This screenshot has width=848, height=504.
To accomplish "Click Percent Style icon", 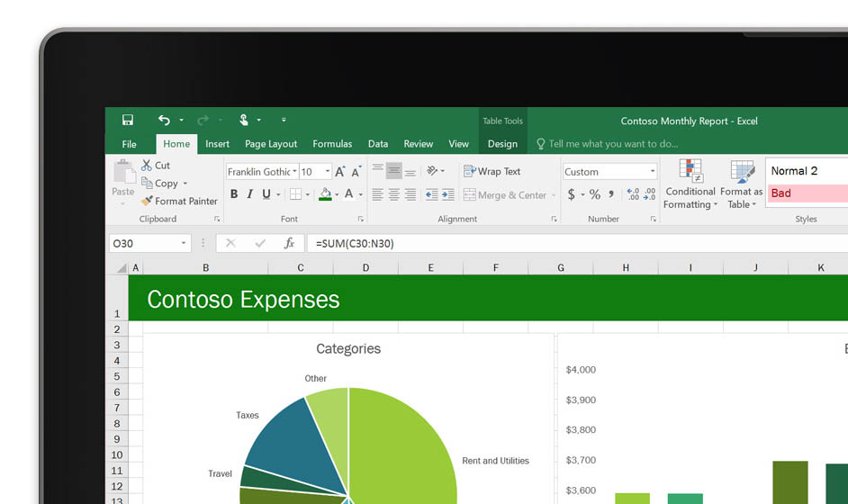I will point(595,194).
